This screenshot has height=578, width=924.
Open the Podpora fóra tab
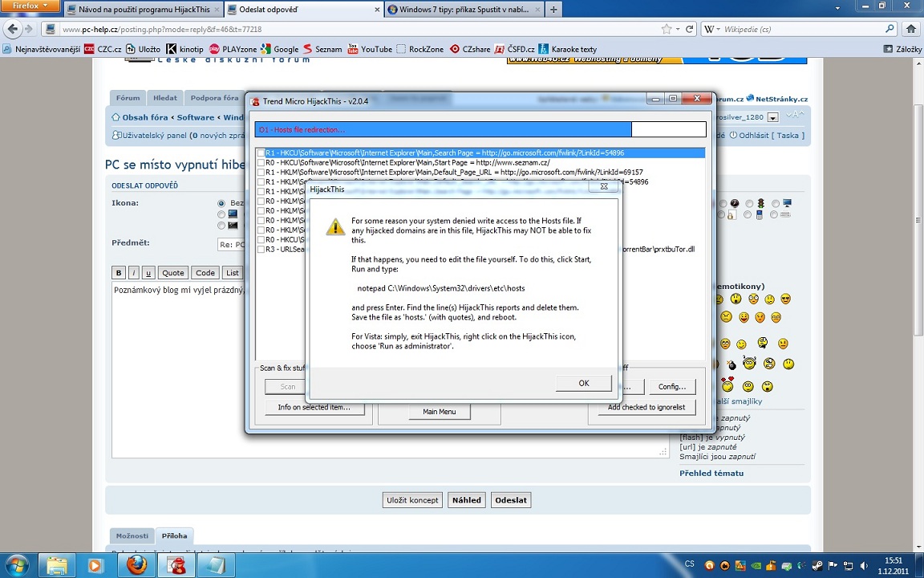pyautogui.click(x=214, y=98)
